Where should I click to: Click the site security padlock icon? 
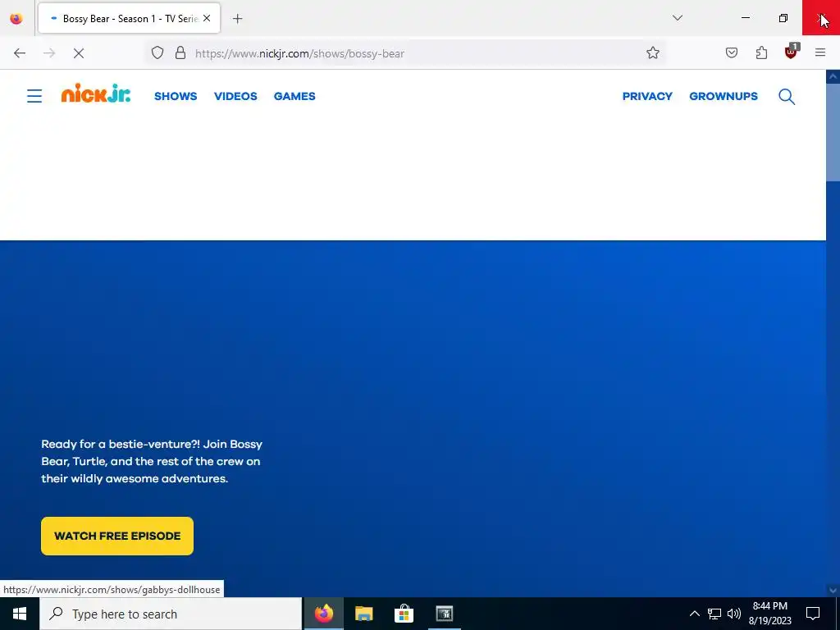click(180, 53)
